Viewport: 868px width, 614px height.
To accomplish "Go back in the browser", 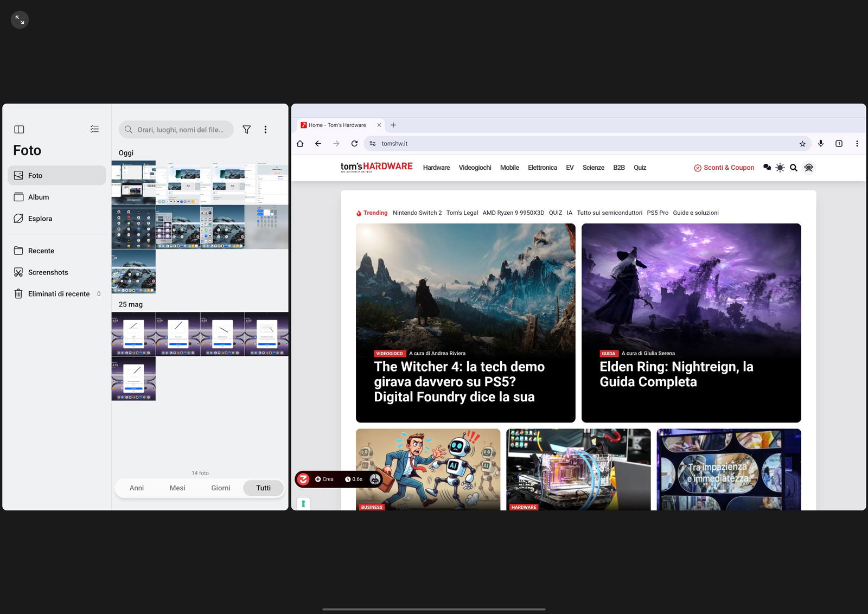I will [318, 144].
